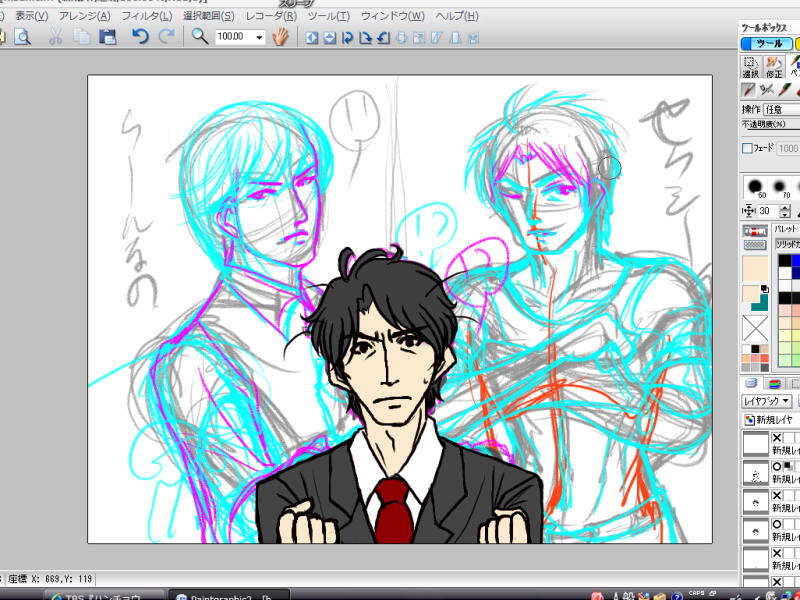Choose the paintbrush tool icon in toolbox

(748, 90)
